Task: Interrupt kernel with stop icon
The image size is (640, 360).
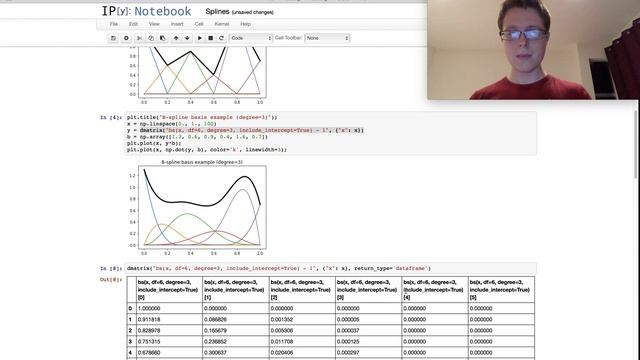Action: pyautogui.click(x=211, y=38)
